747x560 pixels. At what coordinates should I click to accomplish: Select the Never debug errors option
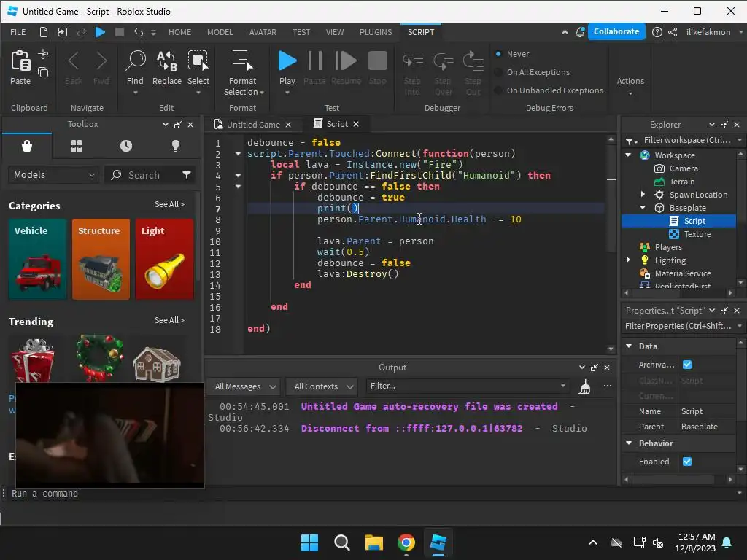pyautogui.click(x=498, y=54)
